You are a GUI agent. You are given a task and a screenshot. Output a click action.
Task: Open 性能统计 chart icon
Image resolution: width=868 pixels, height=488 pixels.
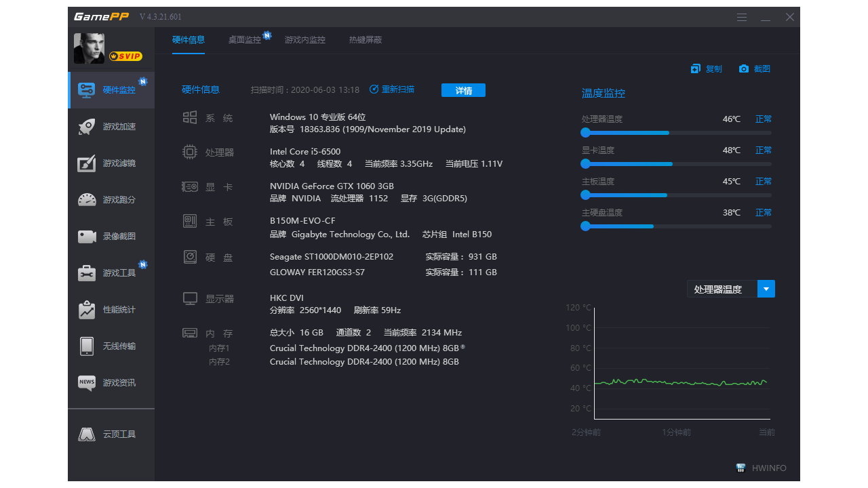pyautogui.click(x=87, y=310)
